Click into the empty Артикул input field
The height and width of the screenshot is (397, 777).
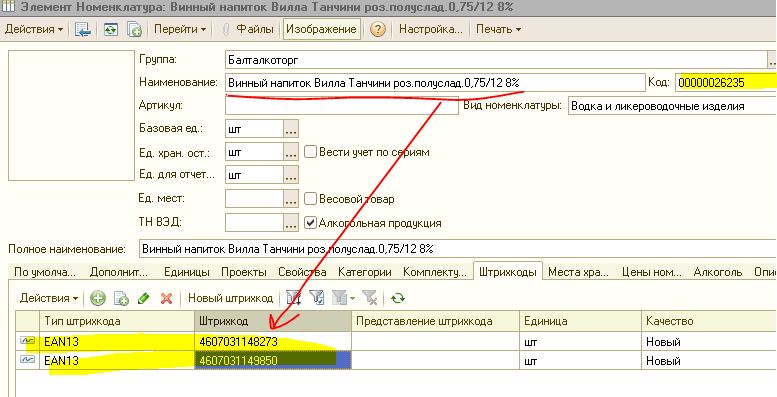tap(341, 106)
